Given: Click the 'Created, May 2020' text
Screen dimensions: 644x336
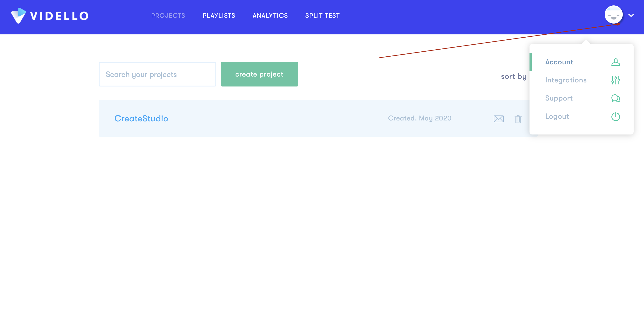Looking at the screenshot, I should coord(420,118).
